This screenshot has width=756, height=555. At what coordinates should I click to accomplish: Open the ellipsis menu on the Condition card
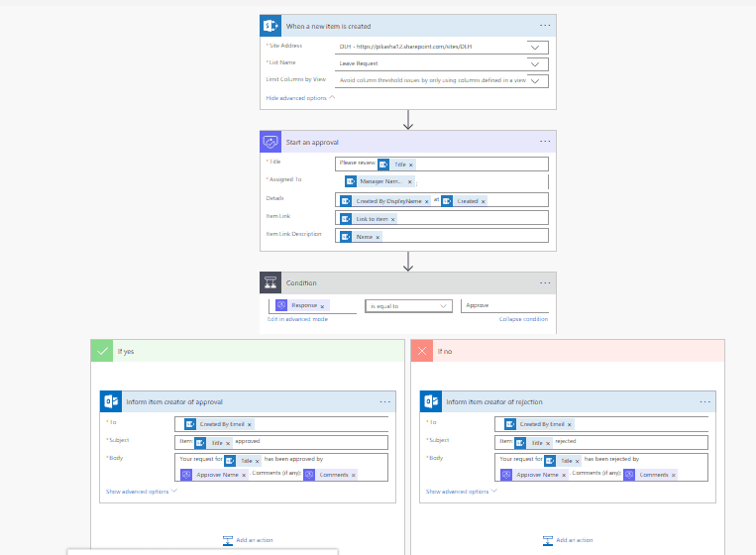pos(545,283)
